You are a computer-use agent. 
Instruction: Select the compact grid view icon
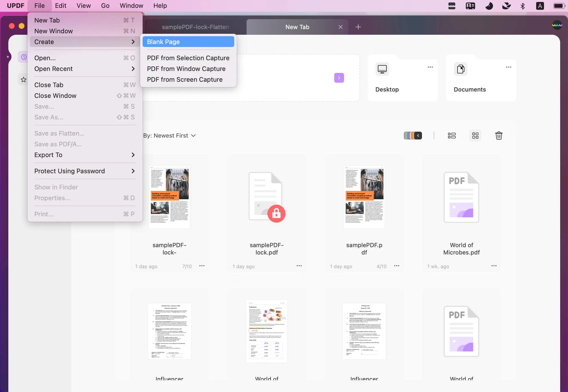click(475, 136)
